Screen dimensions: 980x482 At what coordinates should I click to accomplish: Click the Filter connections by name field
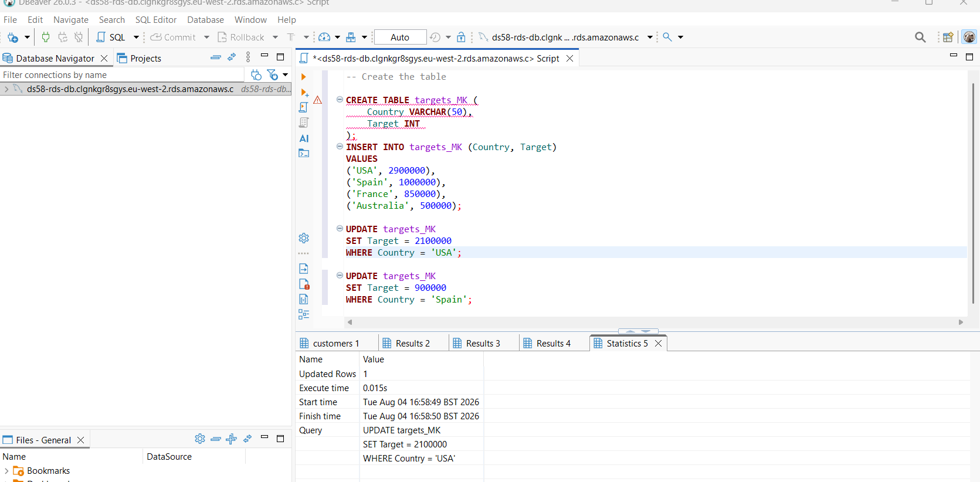122,74
